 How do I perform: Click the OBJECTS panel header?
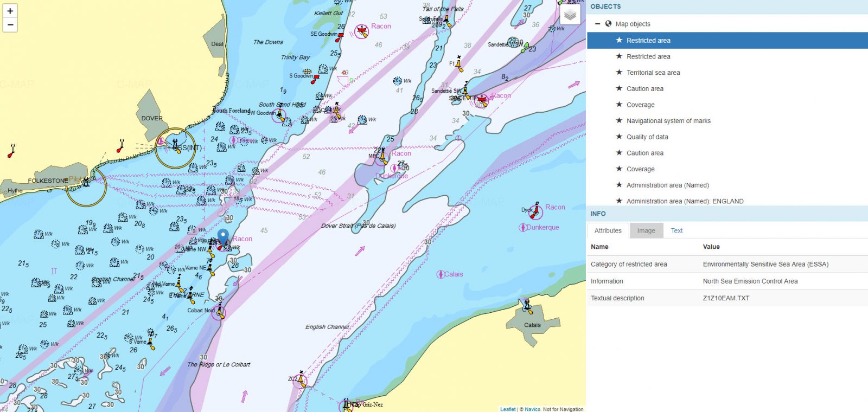727,7
